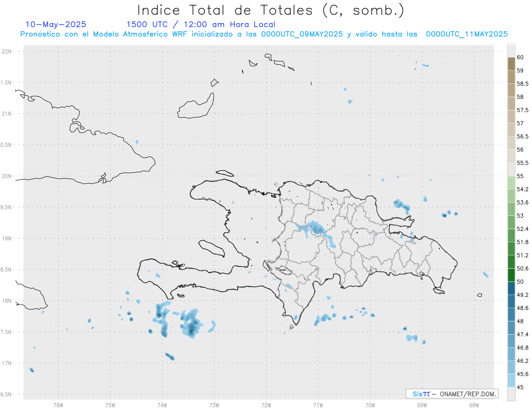The height and width of the screenshot is (411, 532).
Task: Click the '71W' longitude label
Action: pos(318,405)
